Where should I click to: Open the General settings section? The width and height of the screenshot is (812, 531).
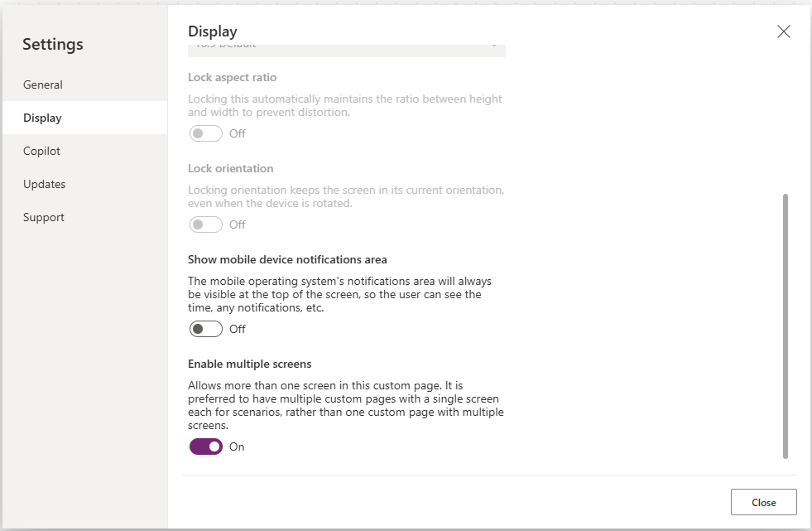click(x=43, y=84)
